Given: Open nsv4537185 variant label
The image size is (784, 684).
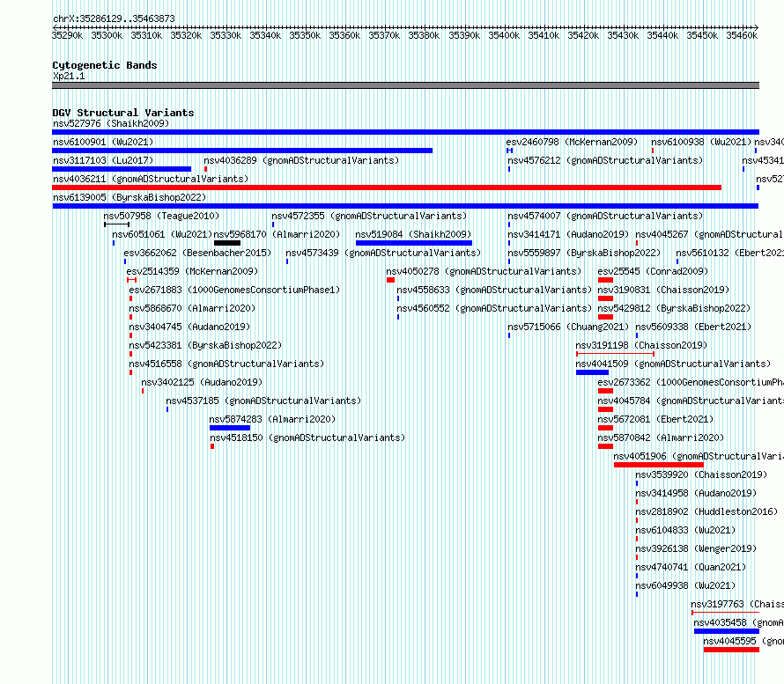Looking at the screenshot, I should point(263,401).
